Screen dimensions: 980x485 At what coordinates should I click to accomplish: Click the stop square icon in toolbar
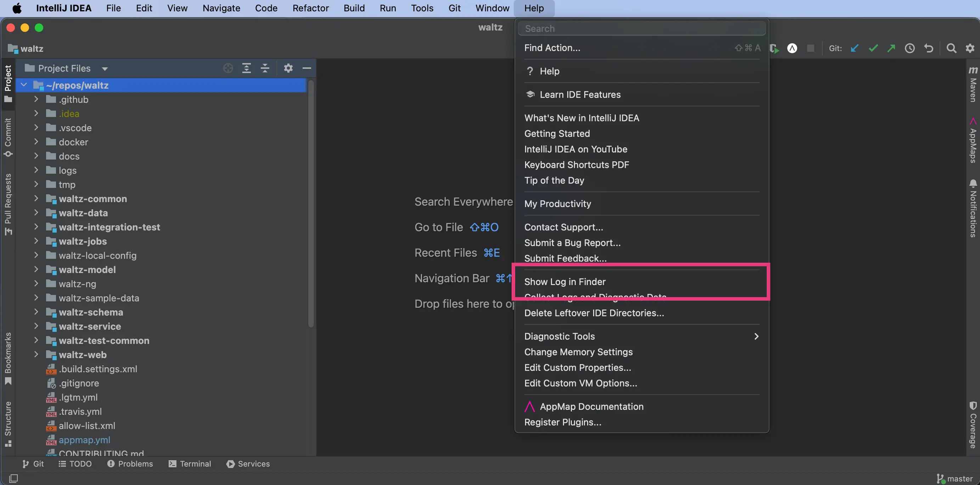pyautogui.click(x=810, y=48)
